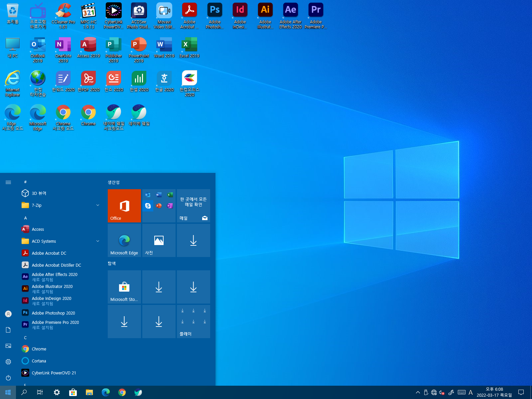Launch Access 2019 desktop icon

pos(88,48)
